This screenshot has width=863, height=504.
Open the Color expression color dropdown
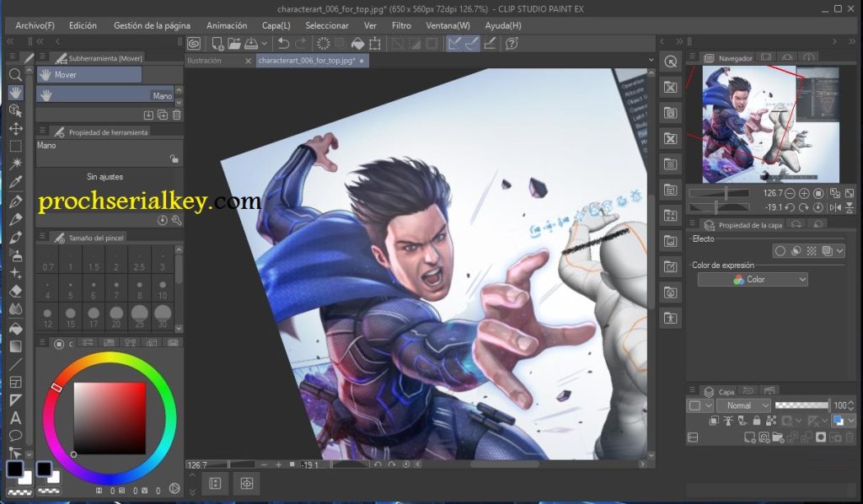753,280
